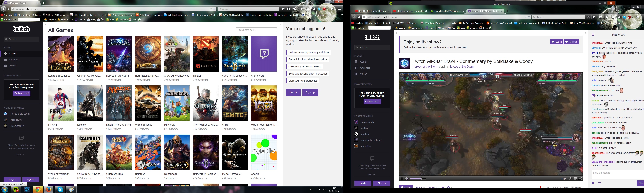Open the player's wrench options icon
The height and width of the screenshot is (193, 644).
tap(570, 179)
